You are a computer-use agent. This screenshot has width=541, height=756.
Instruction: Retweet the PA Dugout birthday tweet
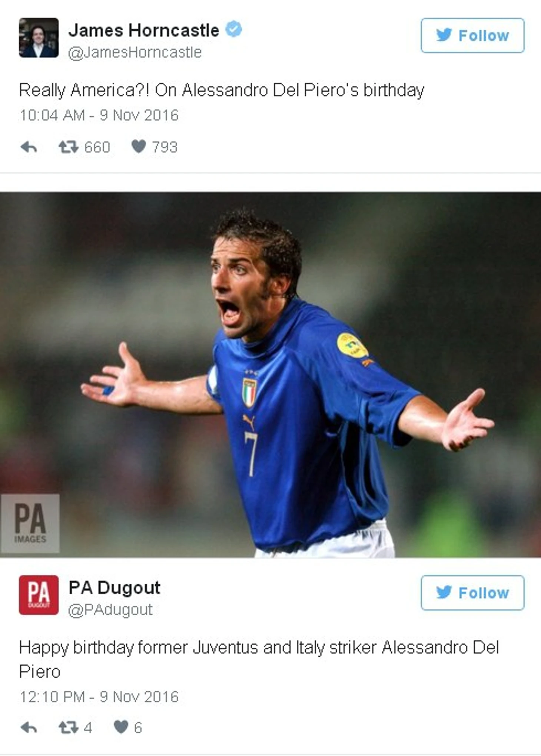[x=69, y=727]
